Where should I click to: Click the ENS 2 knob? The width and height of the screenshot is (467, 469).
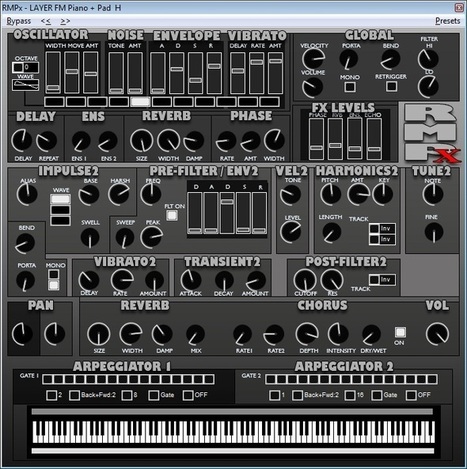[x=108, y=141]
